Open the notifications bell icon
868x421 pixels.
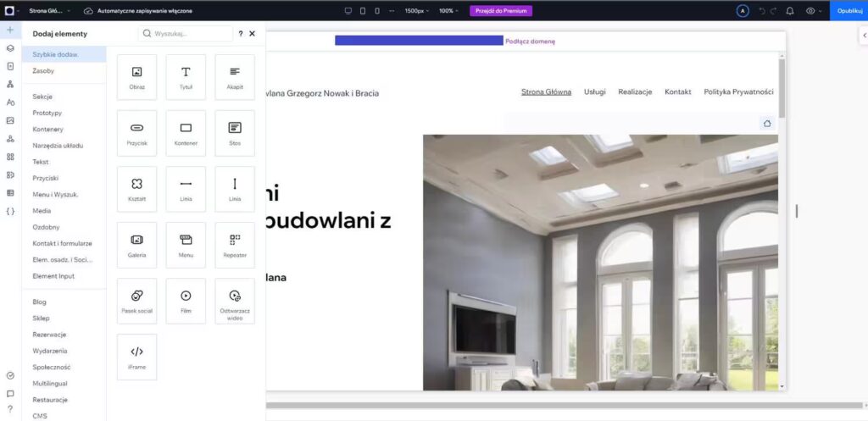(x=790, y=10)
